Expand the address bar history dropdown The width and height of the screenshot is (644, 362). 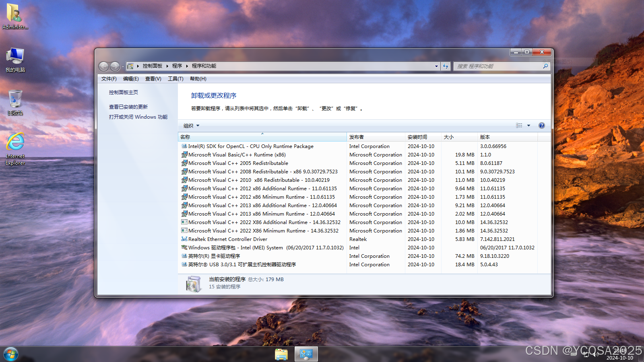point(436,66)
